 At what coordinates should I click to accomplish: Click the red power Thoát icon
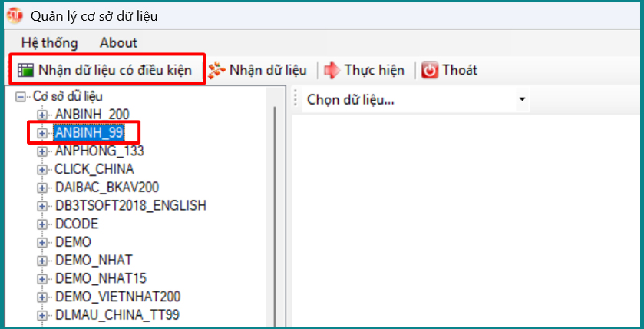(x=430, y=70)
